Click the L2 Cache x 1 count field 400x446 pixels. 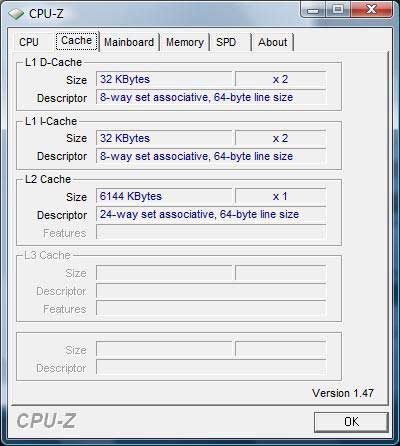point(280,196)
